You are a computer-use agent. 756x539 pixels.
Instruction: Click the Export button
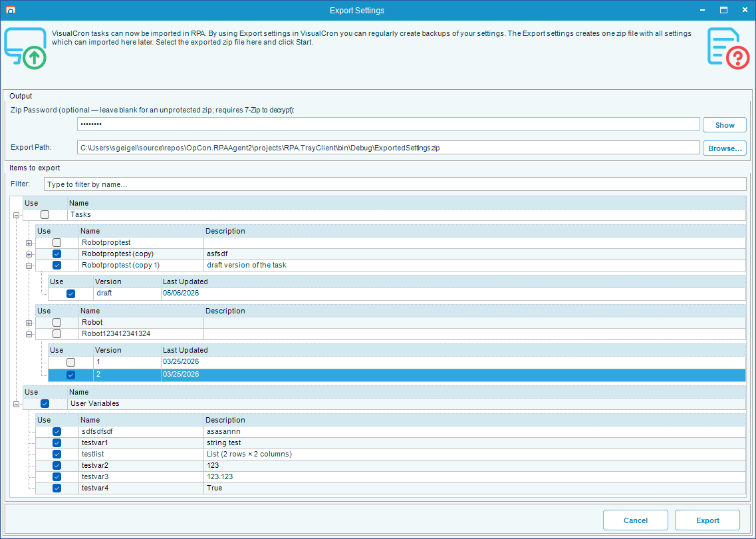point(707,520)
